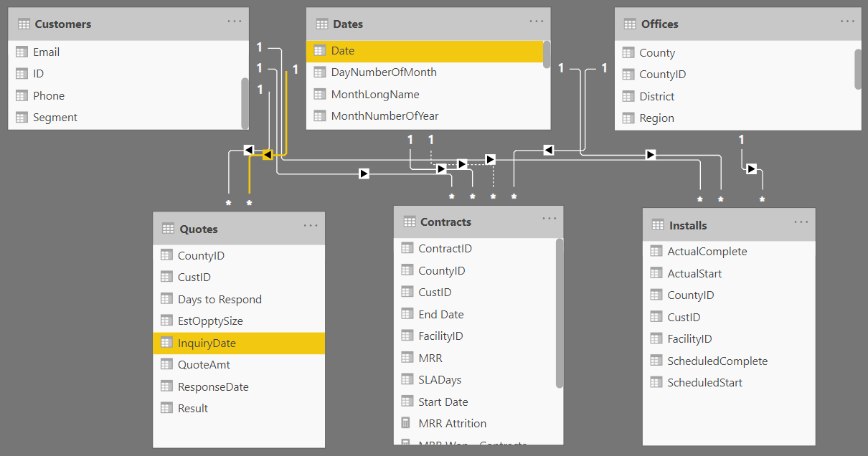Open the Quotes table ellipsis menu
Screen dimensions: 868x456
coord(311,226)
